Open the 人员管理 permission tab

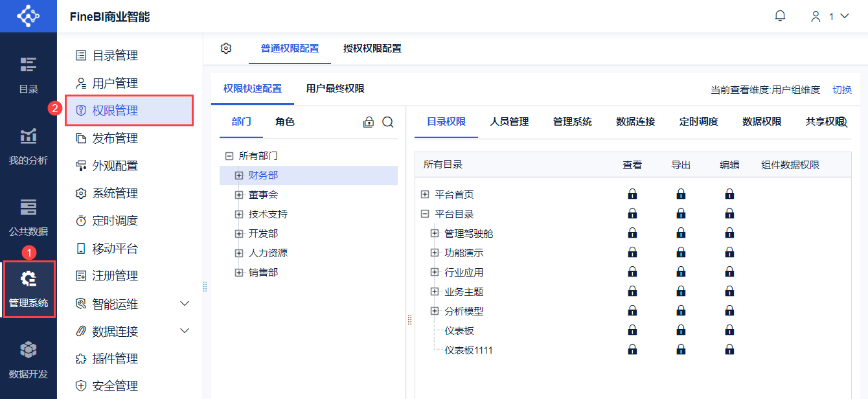[509, 122]
